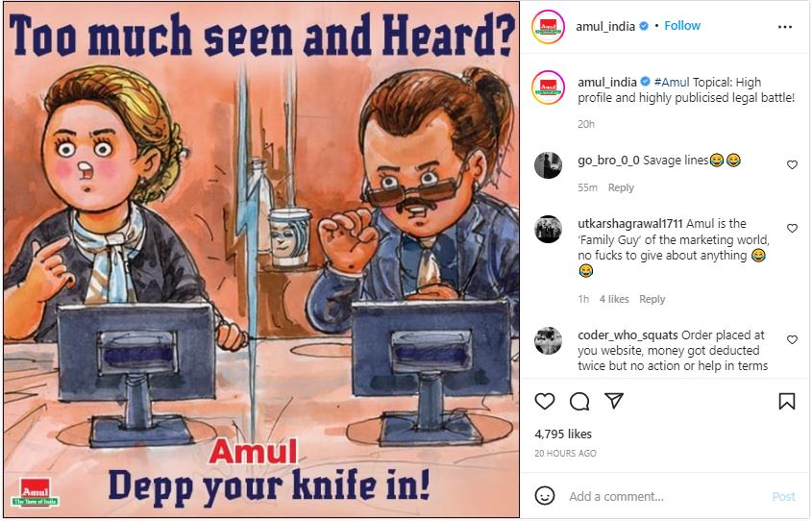Open emoji picker smiley icon
Image resolution: width=812 pixels, height=521 pixels.
(545, 496)
